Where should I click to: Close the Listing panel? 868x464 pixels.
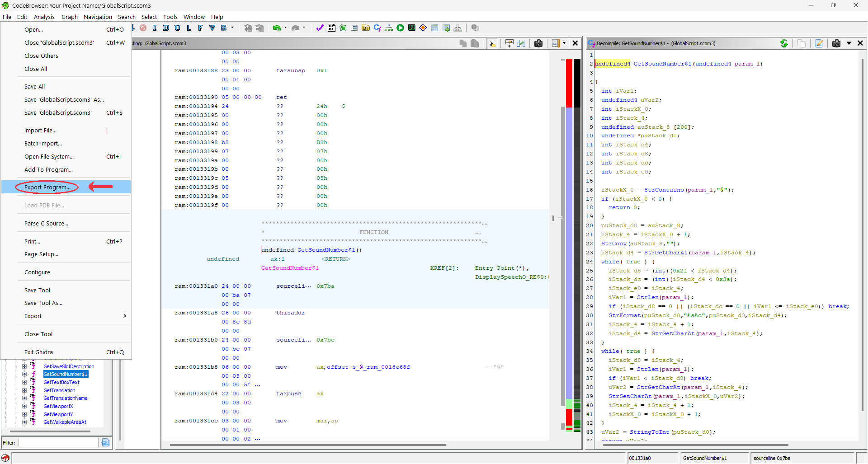point(575,43)
